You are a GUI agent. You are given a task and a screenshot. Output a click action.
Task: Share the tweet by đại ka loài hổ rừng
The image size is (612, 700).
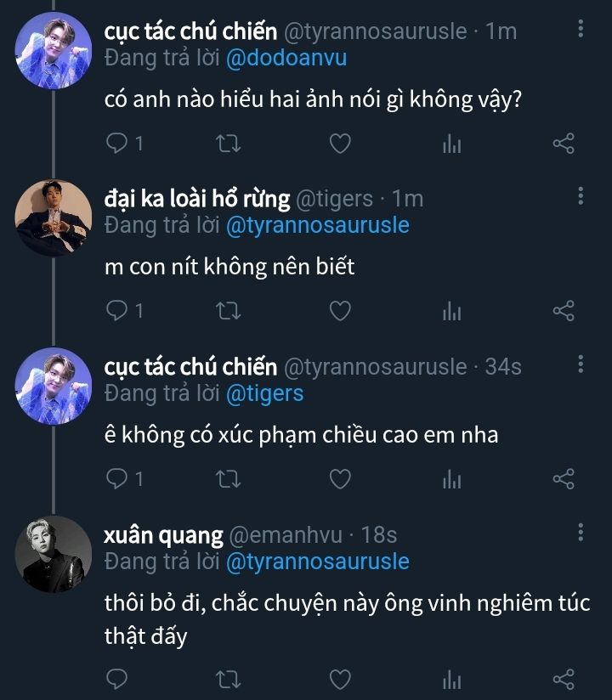[x=564, y=312]
